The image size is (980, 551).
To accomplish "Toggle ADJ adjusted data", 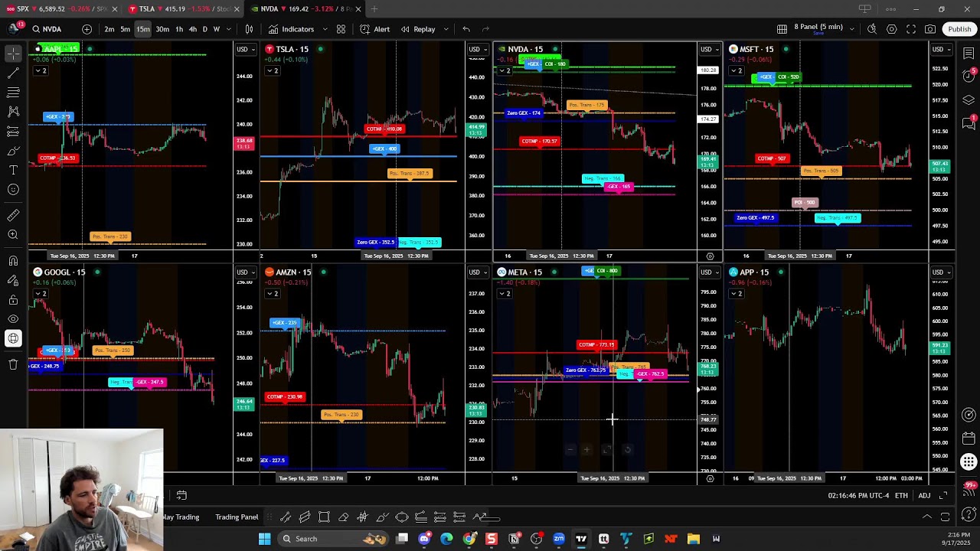I will 924,496.
